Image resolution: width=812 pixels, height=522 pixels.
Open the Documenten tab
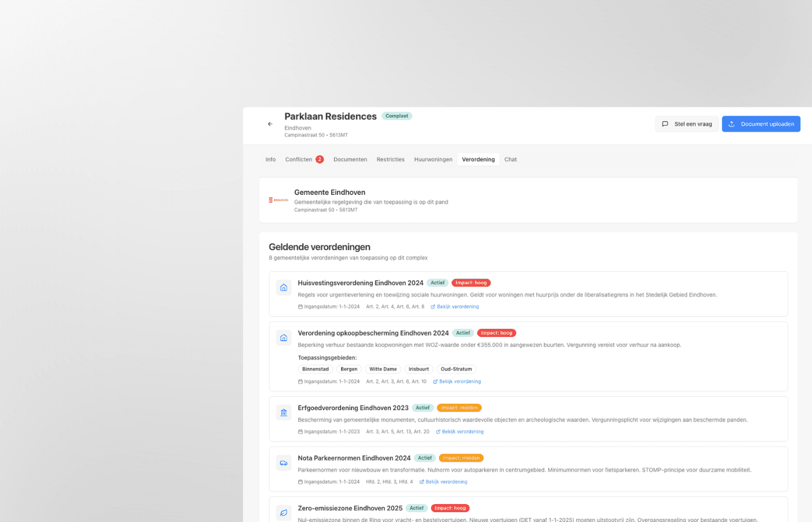point(350,159)
